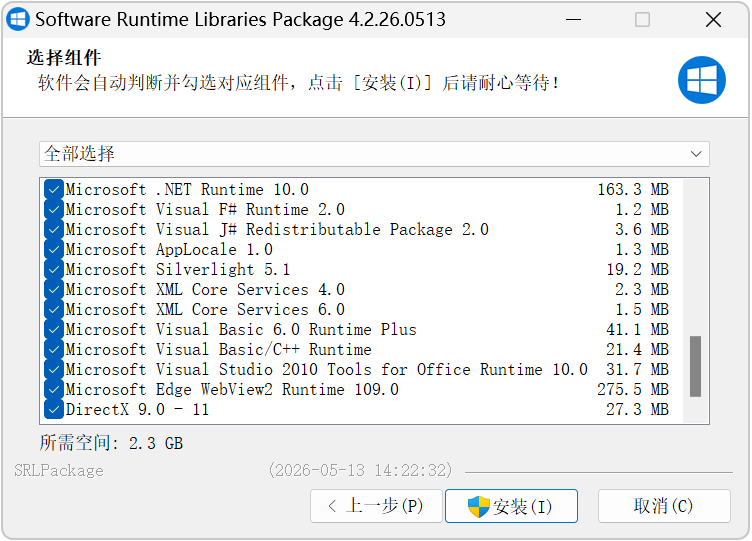Click the 选择组件 heading
Viewport: 752px width, 541px height.
pos(64,58)
